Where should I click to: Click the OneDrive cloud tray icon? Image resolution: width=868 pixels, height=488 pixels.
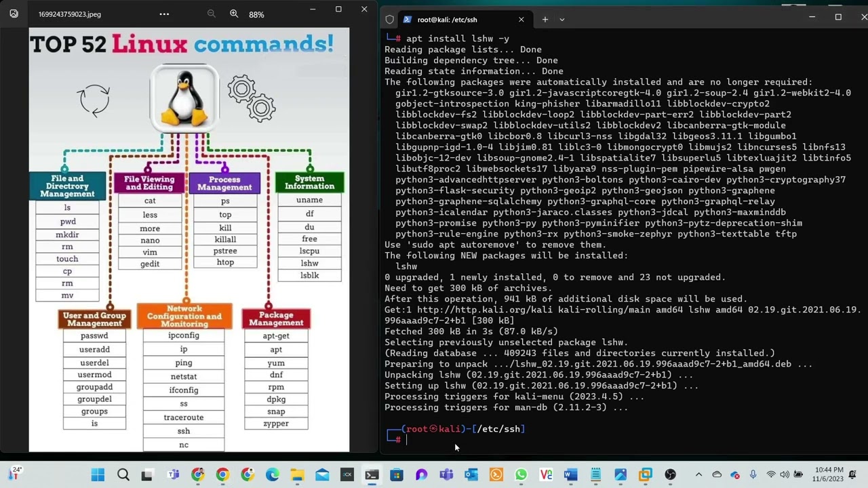[x=717, y=474]
